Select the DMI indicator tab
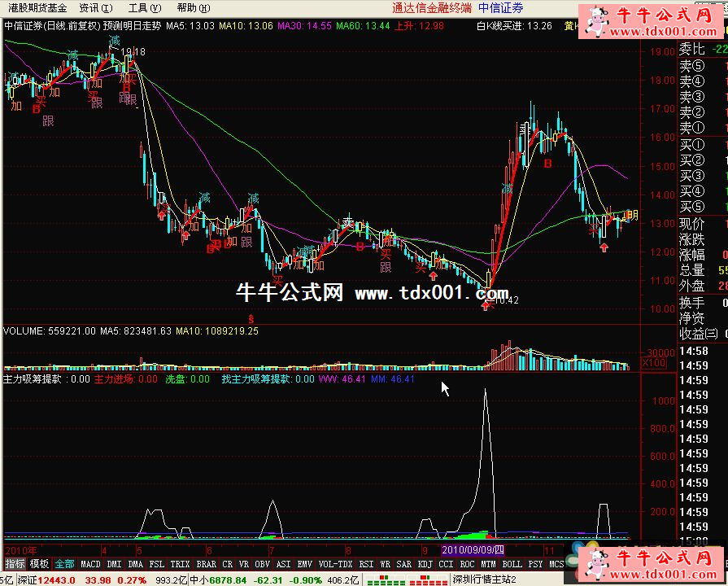The width and height of the screenshot is (728, 586). pos(114,564)
